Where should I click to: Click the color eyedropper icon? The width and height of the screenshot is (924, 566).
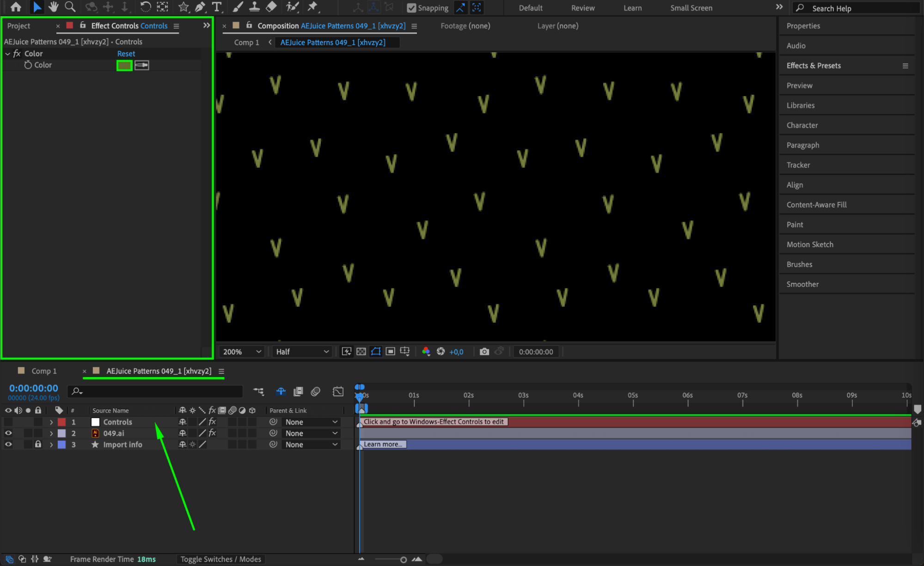coord(142,65)
